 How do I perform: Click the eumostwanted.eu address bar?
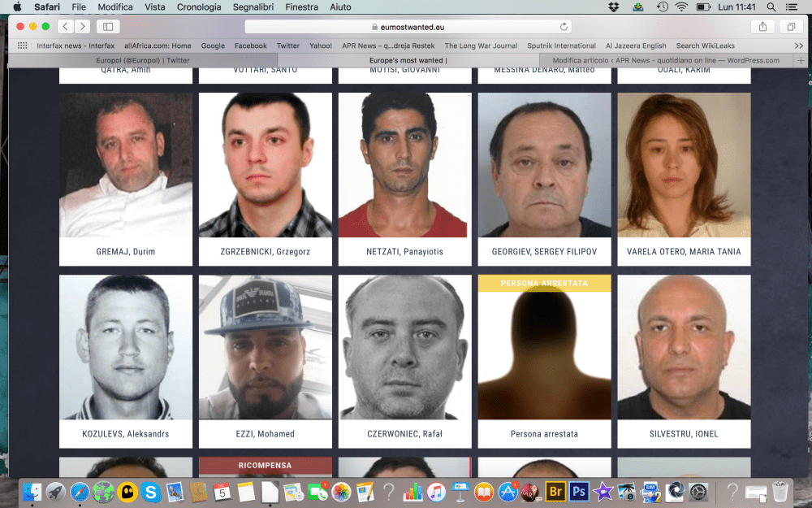pyautogui.click(x=408, y=27)
